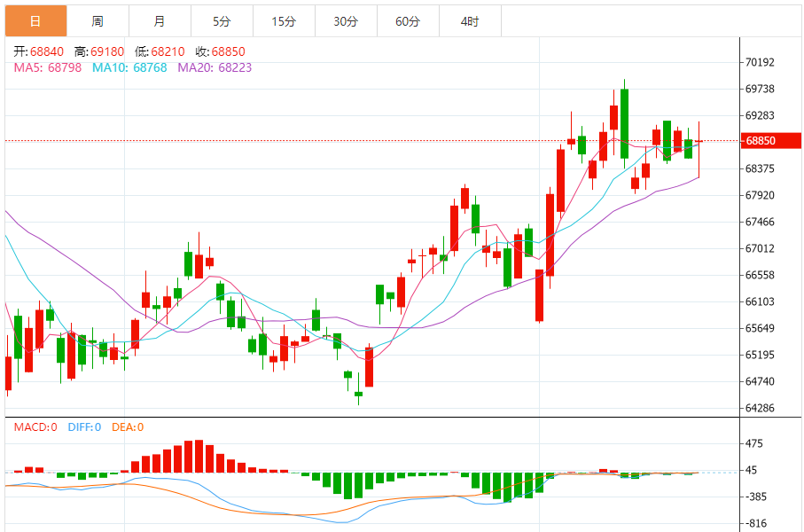Click the MA5: 68798 indicator label
Screen dimensions: 804x532
48,67
